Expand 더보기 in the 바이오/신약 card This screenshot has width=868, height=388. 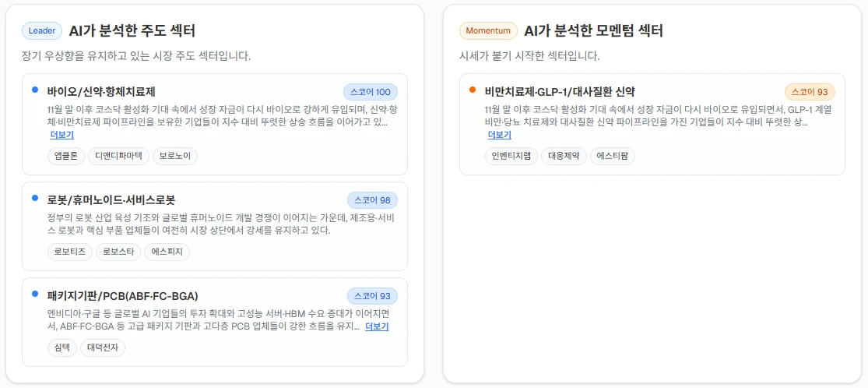(62, 135)
